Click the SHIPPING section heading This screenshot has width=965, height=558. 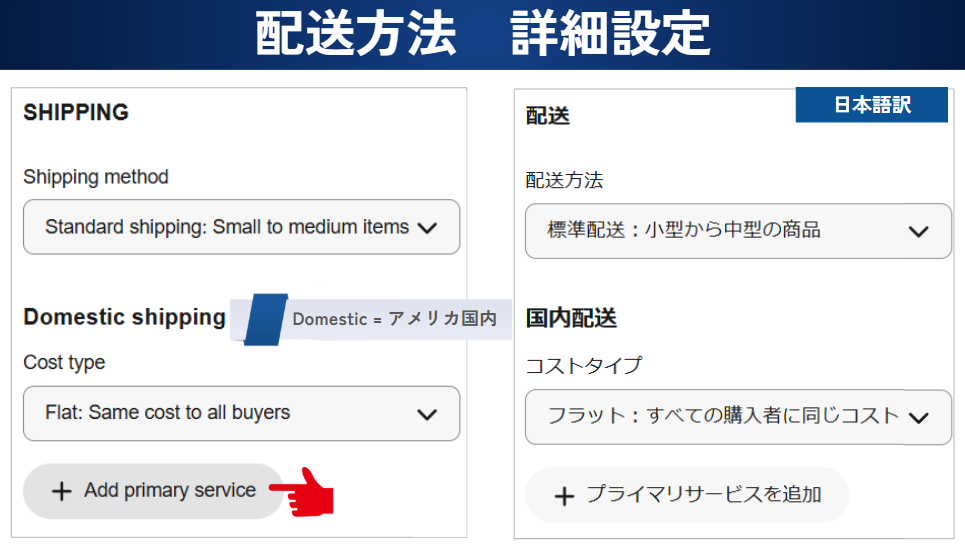pos(76,112)
